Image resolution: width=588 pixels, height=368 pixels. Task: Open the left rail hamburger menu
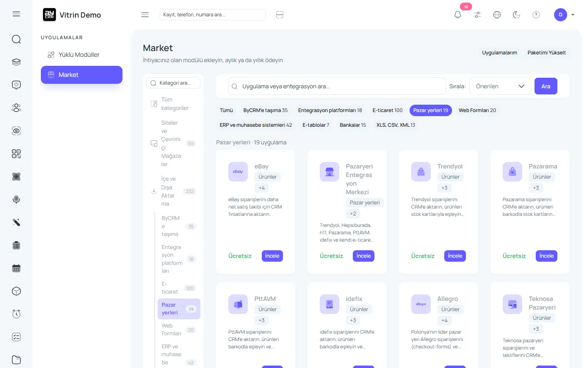(x=16, y=14)
